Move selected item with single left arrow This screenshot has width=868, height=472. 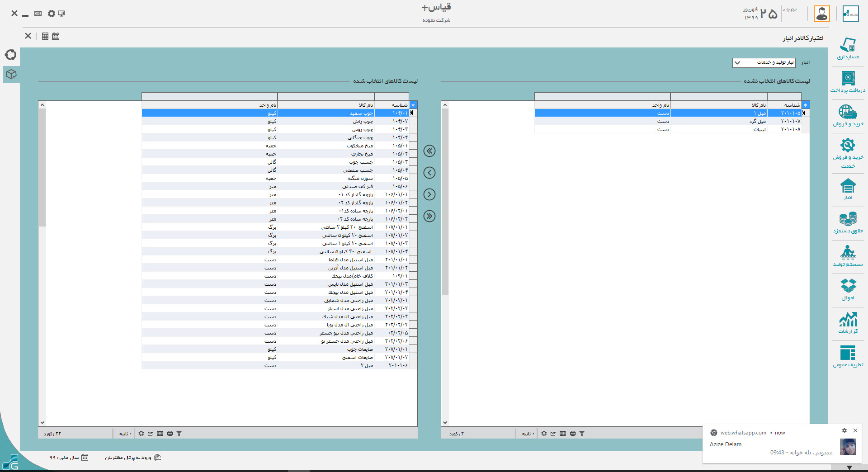click(x=429, y=173)
